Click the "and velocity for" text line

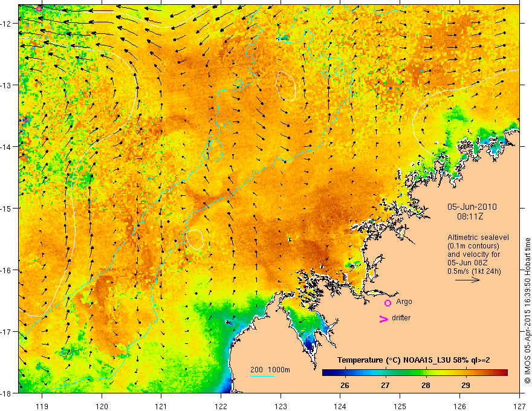(473, 254)
